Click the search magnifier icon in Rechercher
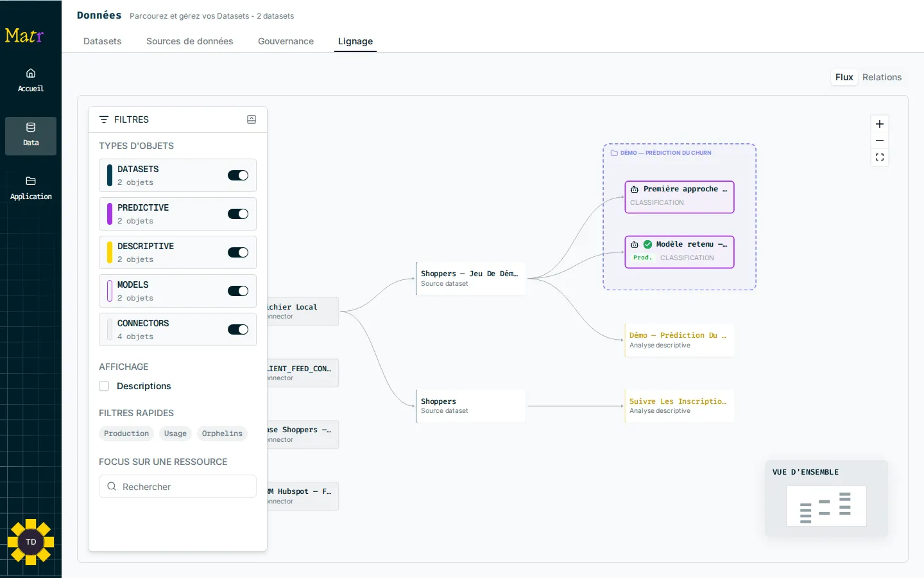924x578 pixels. (112, 487)
